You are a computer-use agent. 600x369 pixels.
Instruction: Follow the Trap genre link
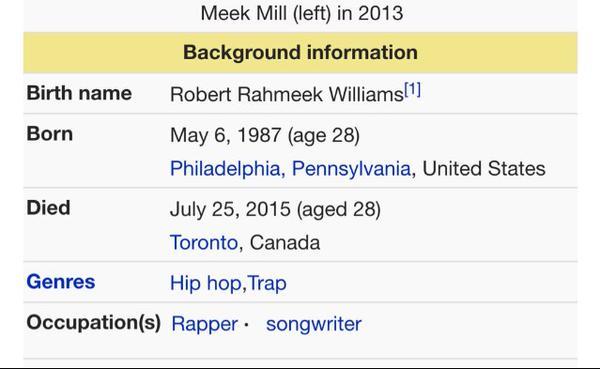pyautogui.click(x=267, y=284)
